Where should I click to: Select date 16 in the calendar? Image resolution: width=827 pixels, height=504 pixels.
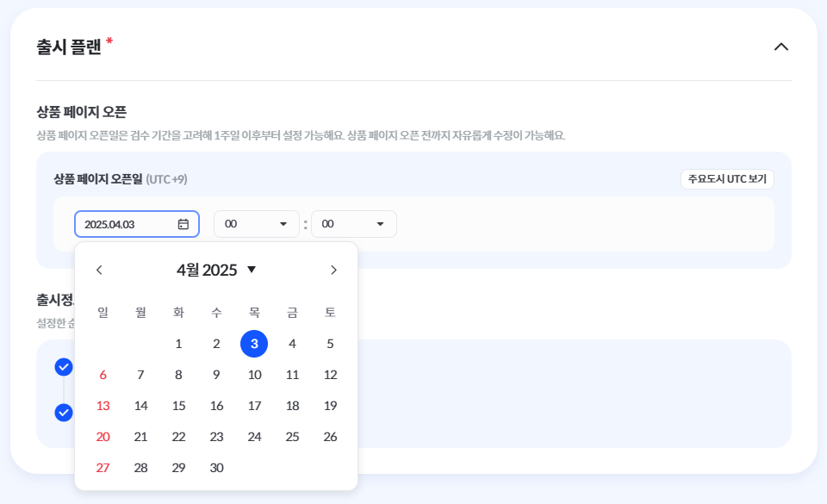tap(216, 406)
